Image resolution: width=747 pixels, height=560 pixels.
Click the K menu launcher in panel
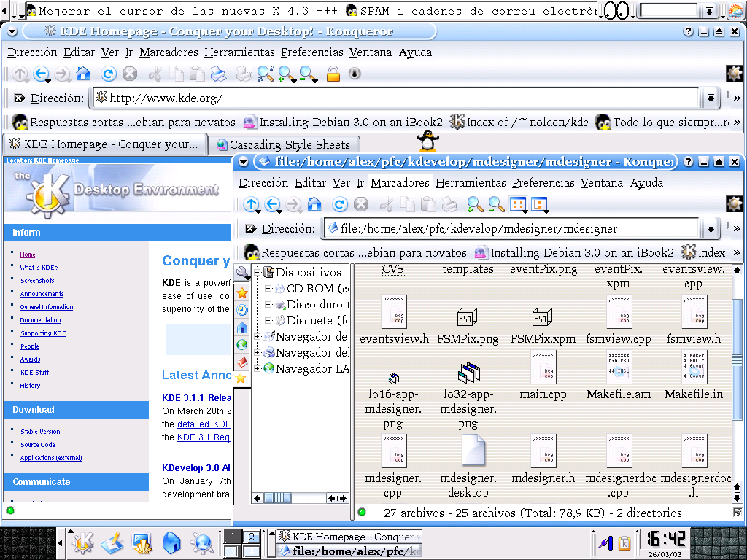(83, 542)
